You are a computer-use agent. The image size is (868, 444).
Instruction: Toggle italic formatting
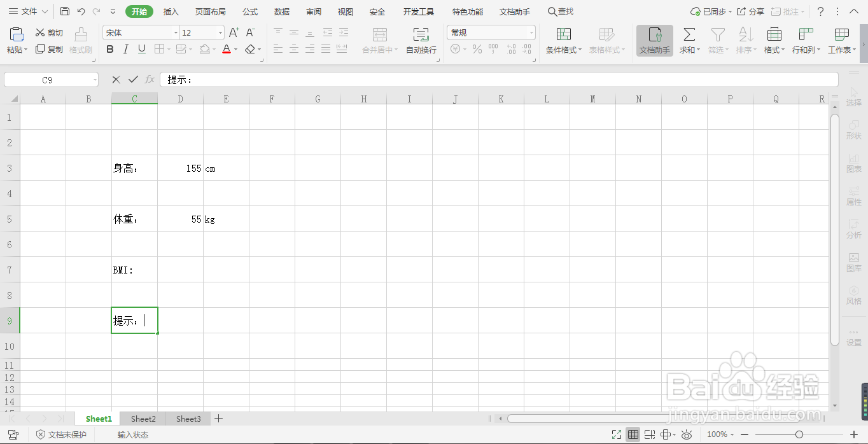click(126, 49)
